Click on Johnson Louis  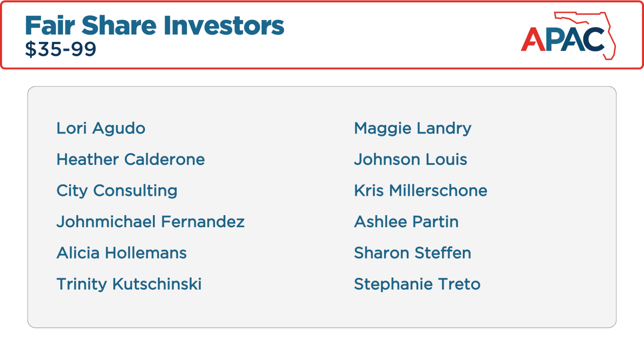pos(411,159)
